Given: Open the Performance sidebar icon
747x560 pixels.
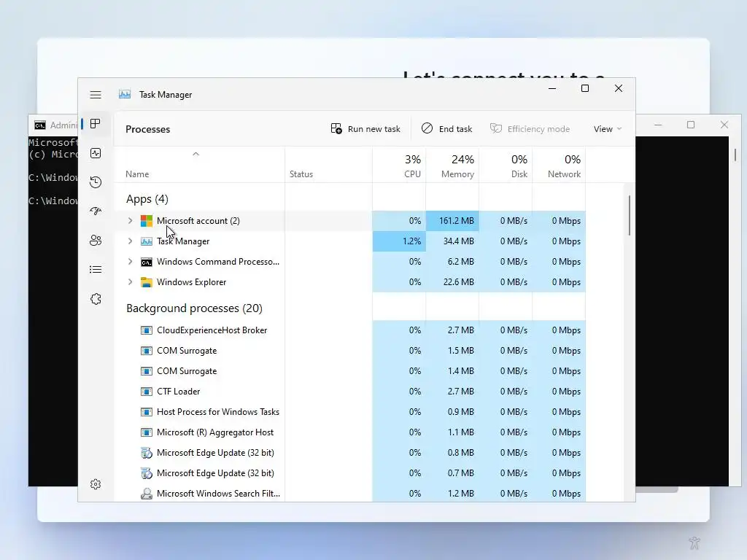Looking at the screenshot, I should 96,153.
